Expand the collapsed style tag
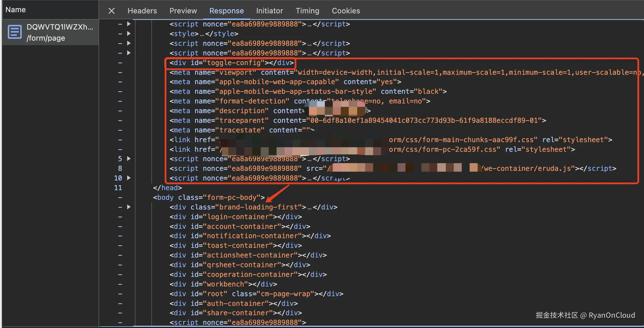 (x=129, y=34)
